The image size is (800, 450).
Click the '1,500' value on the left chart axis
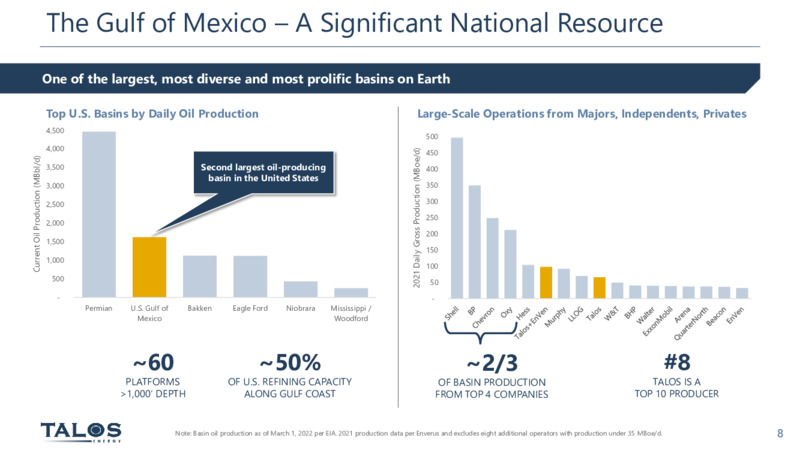[55, 242]
